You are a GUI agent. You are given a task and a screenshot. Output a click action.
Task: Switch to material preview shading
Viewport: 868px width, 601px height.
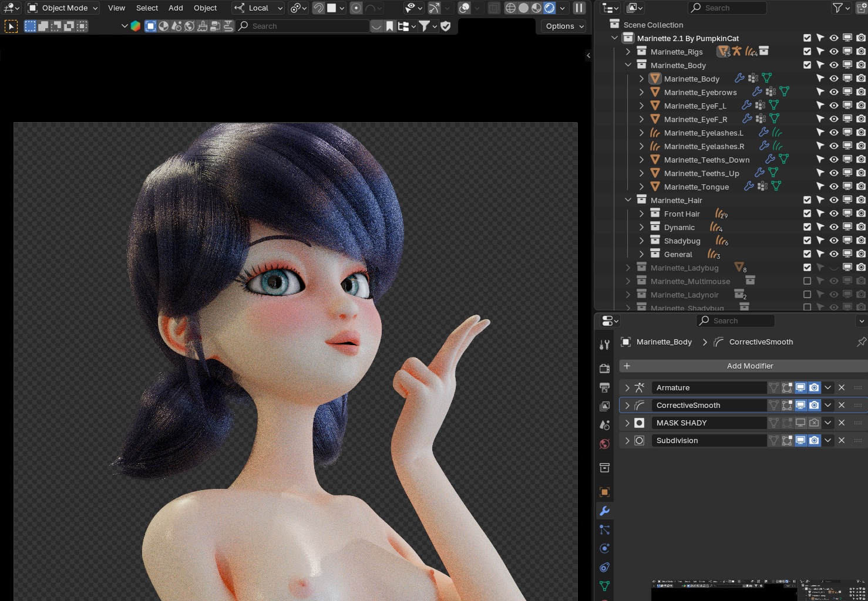coord(536,8)
